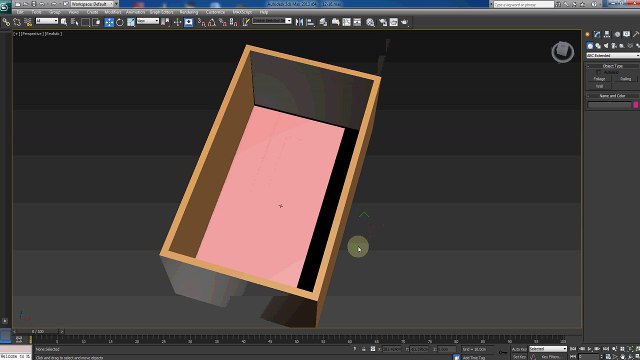Open the Help menu

pos(264,12)
